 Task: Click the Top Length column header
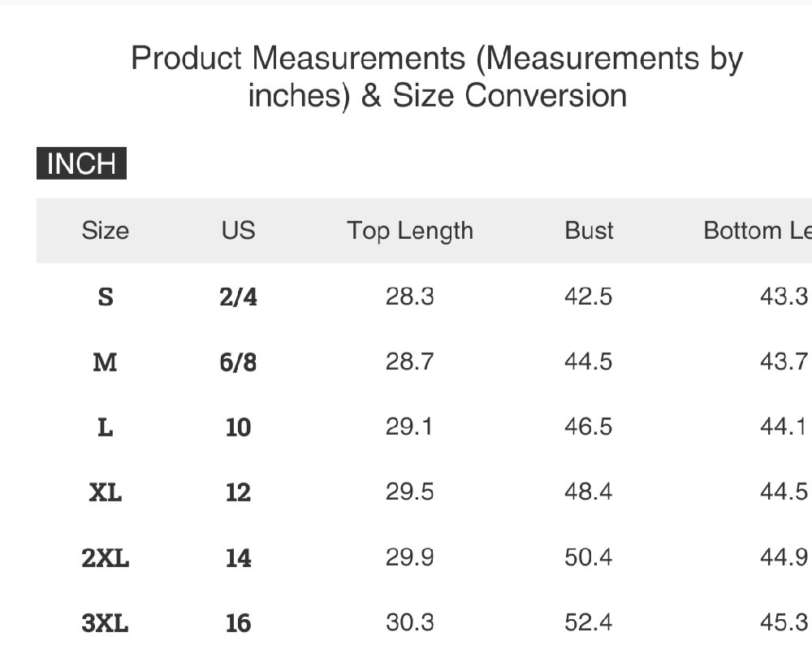pos(410,231)
